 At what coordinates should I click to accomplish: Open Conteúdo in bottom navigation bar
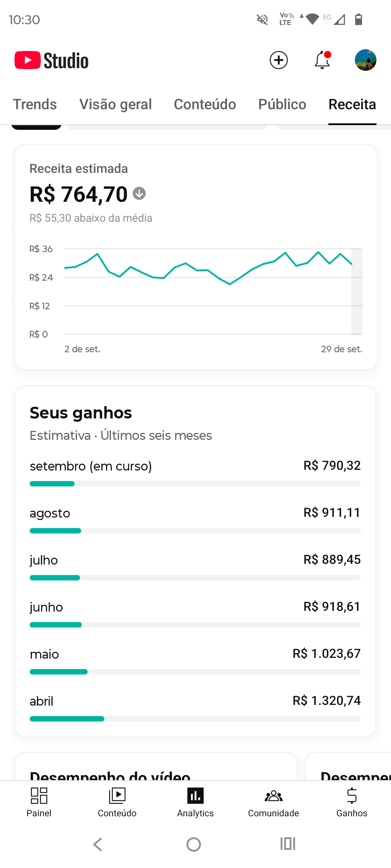coord(117,802)
